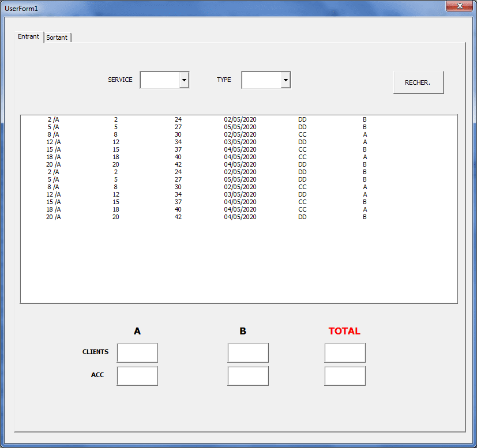Open the Sortant tab

pos(57,37)
